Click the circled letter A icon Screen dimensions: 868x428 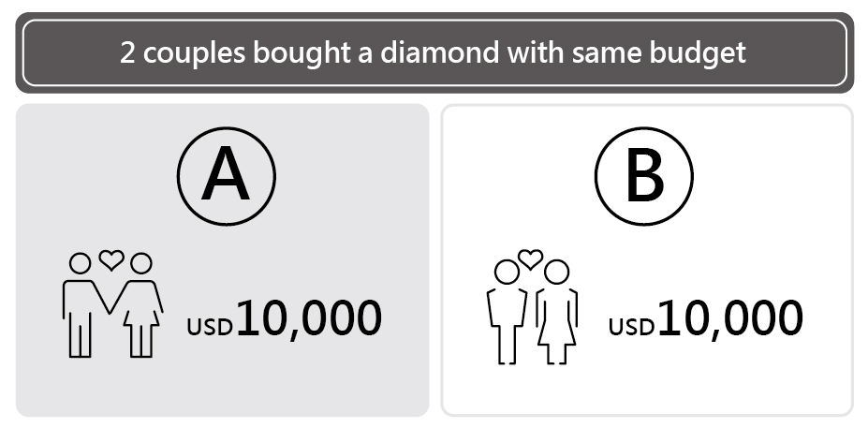pos(227,176)
